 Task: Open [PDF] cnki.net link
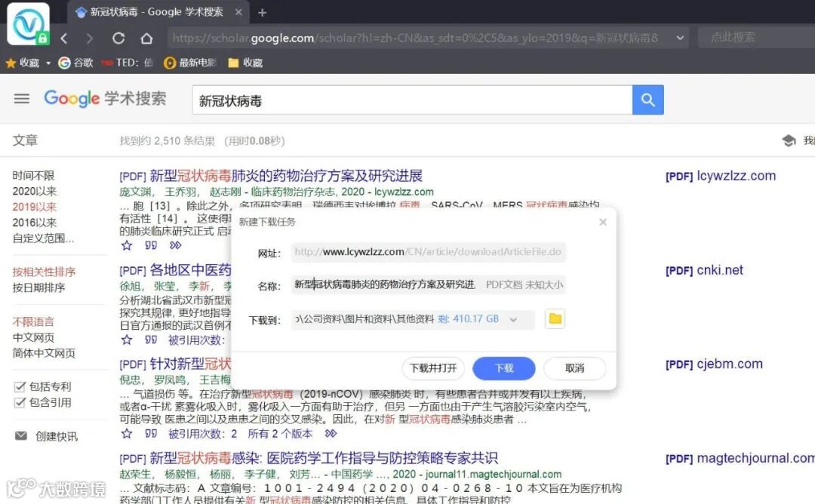pyautogui.click(x=704, y=270)
